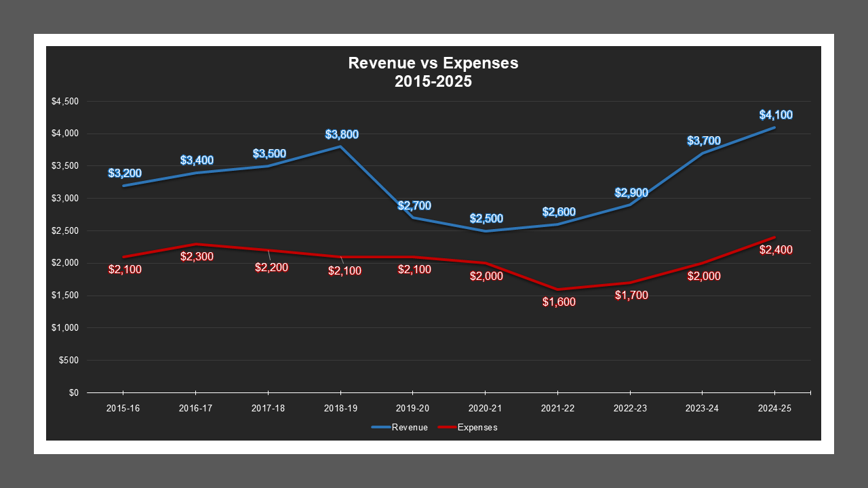Select the 2015-2025 subtitle text
Image resolution: width=868 pixels, height=488 pixels.
tap(433, 81)
